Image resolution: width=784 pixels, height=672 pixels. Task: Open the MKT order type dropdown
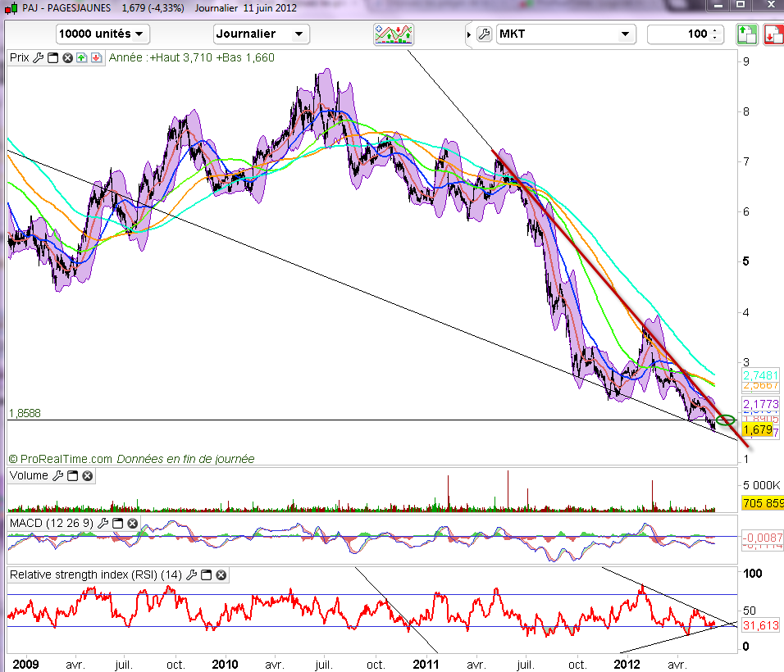pos(566,34)
